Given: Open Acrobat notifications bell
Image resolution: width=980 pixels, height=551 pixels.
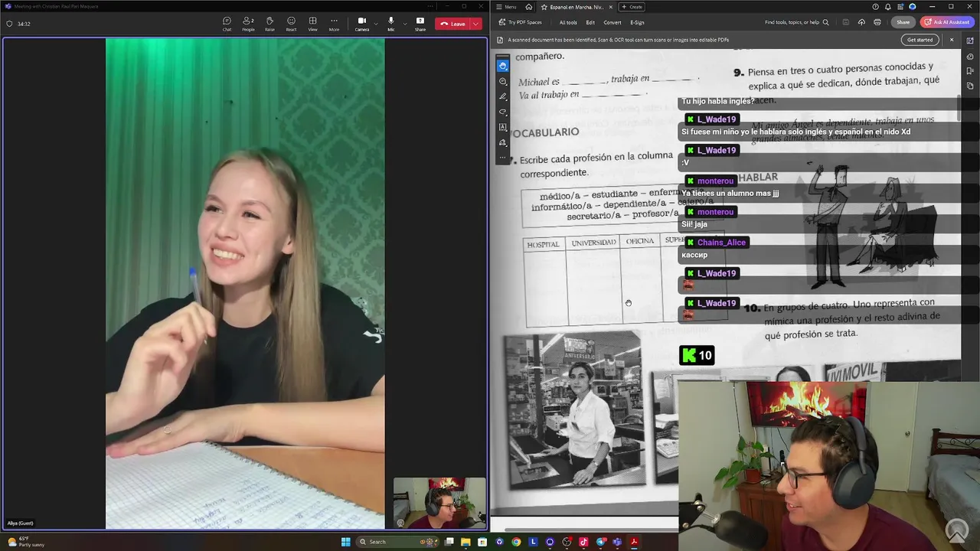Looking at the screenshot, I should tap(887, 7).
